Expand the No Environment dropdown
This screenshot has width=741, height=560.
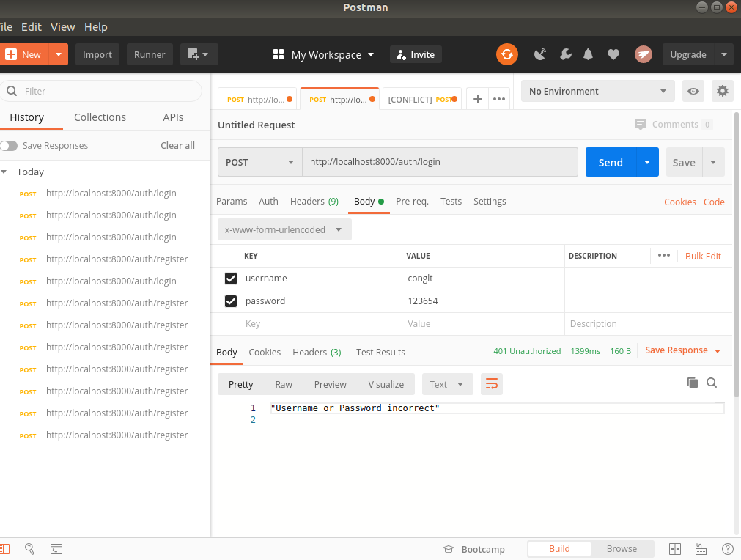(x=597, y=91)
